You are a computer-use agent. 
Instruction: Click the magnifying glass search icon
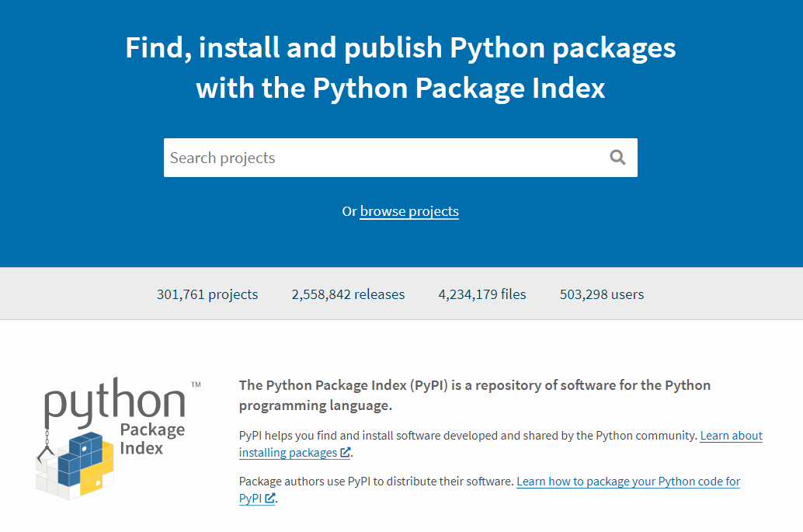pos(617,157)
